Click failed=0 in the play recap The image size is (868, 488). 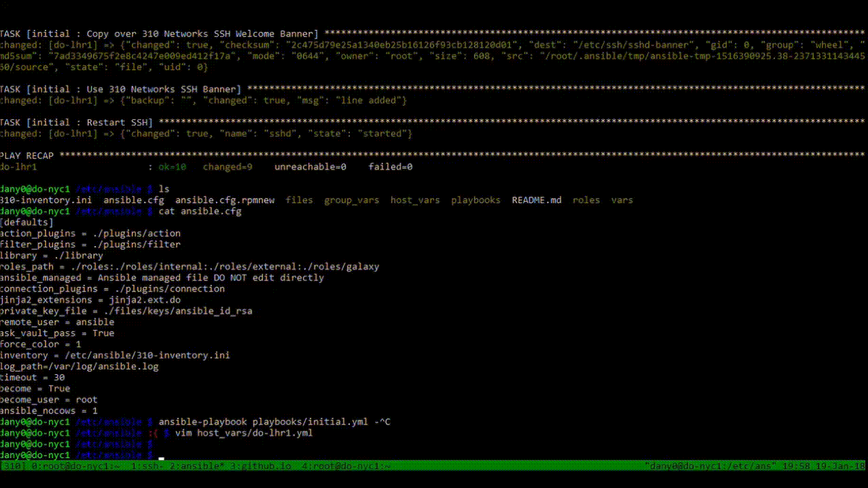390,167
